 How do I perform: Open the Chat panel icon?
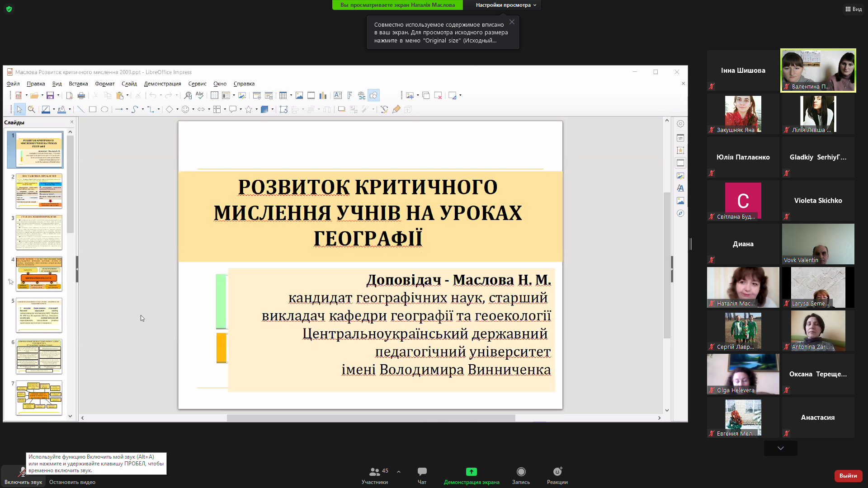[422, 475]
